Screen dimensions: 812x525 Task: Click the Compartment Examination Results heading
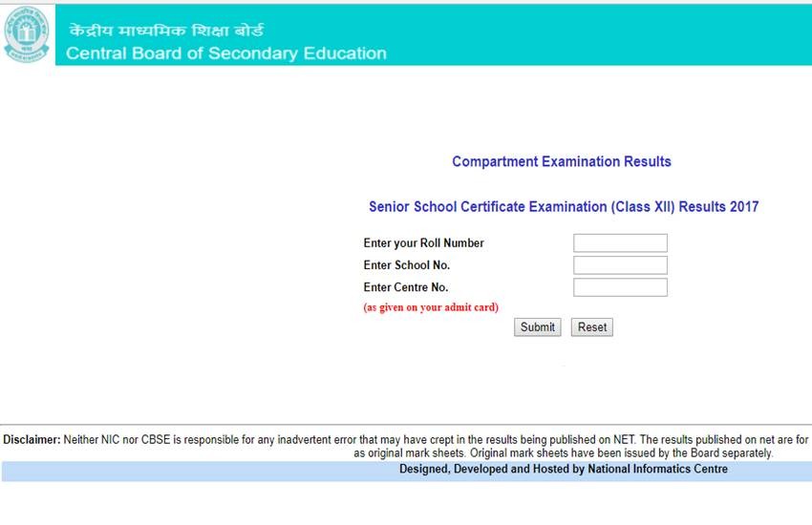[x=561, y=162]
